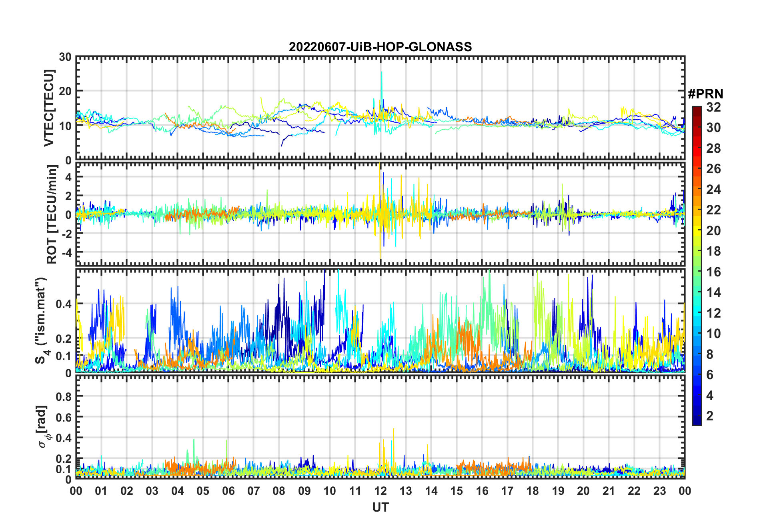Click the ROT [TECU/min] axis label
Viewport: 761px width, 532px height.
coord(52,214)
